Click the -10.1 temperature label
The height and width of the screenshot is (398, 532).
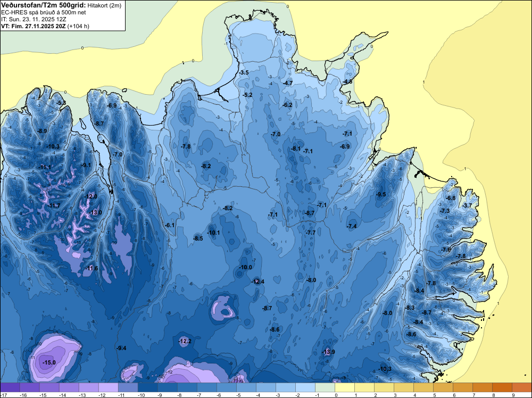214,233
